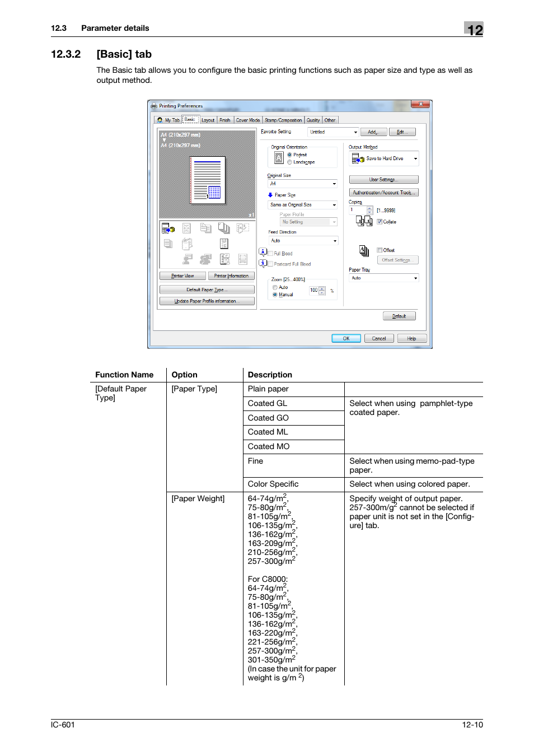Select Auto zoom radio button
This screenshot has width=534, height=756.
[275, 287]
